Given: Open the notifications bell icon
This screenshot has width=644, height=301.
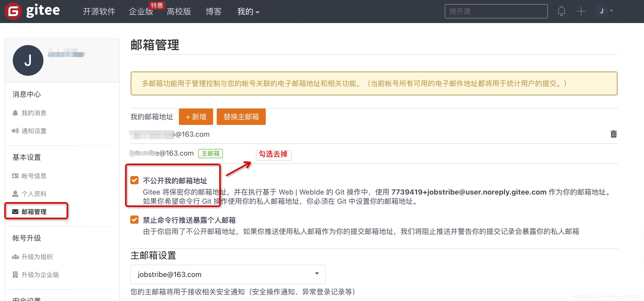Looking at the screenshot, I should (561, 11).
